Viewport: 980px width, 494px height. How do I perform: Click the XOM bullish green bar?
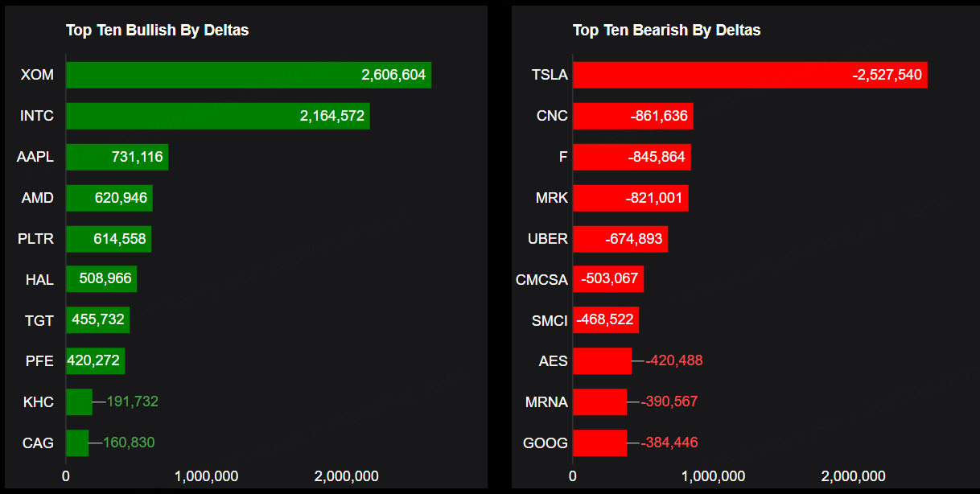[248, 75]
